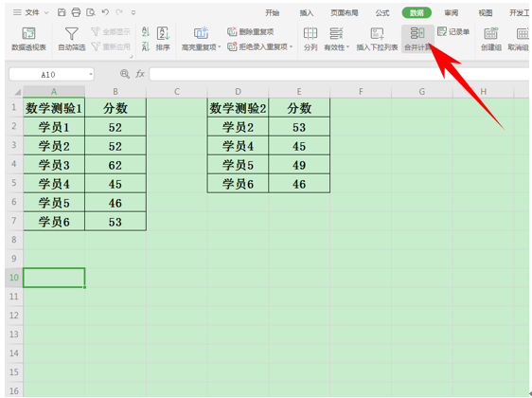
Task: Click the score 49 cell
Action: click(299, 165)
